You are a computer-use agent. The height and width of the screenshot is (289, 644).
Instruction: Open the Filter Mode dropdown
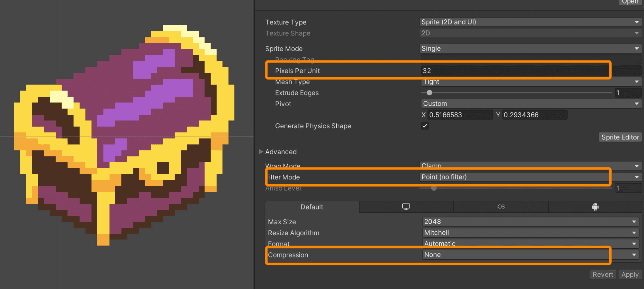pos(531,177)
